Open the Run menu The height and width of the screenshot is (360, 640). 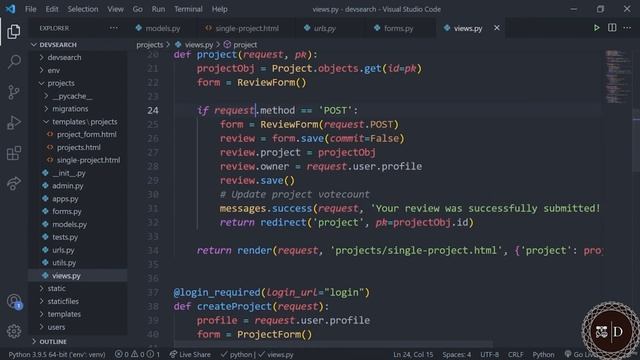(x=158, y=9)
